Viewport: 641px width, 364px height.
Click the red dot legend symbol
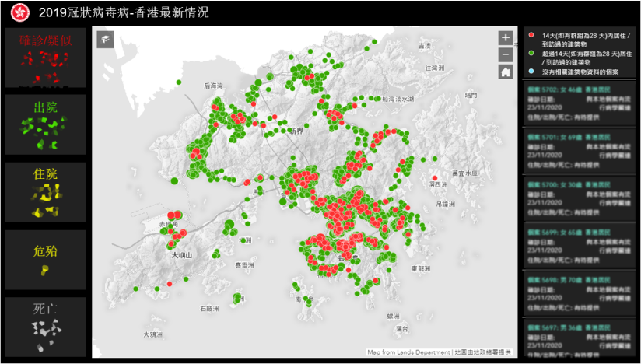click(530, 36)
